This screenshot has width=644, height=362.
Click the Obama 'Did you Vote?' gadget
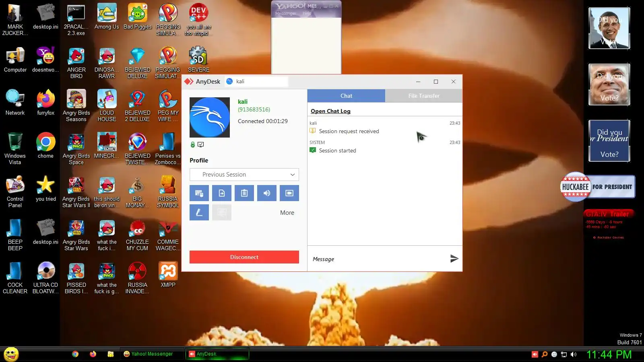point(609,29)
